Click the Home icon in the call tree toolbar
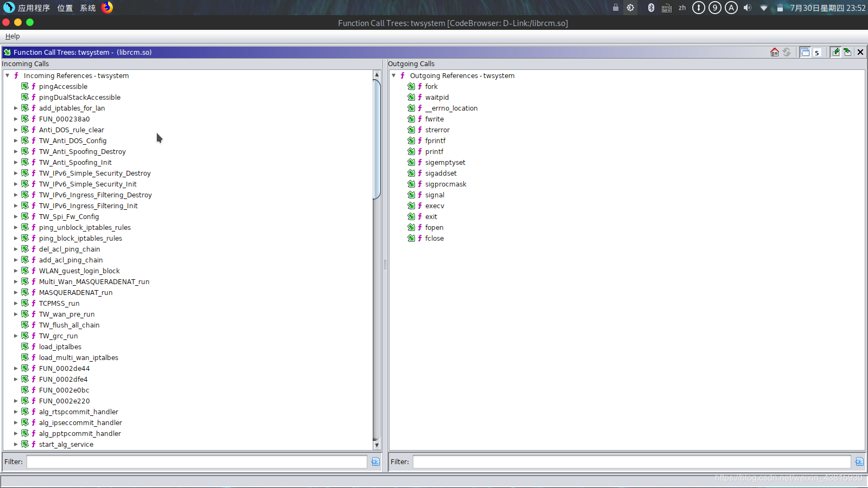 (775, 52)
